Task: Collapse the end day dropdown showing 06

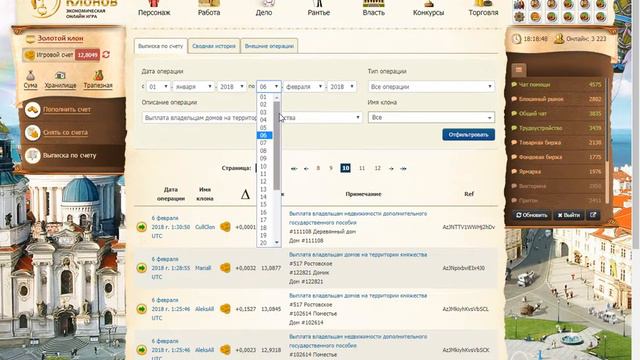Action: 269,87
